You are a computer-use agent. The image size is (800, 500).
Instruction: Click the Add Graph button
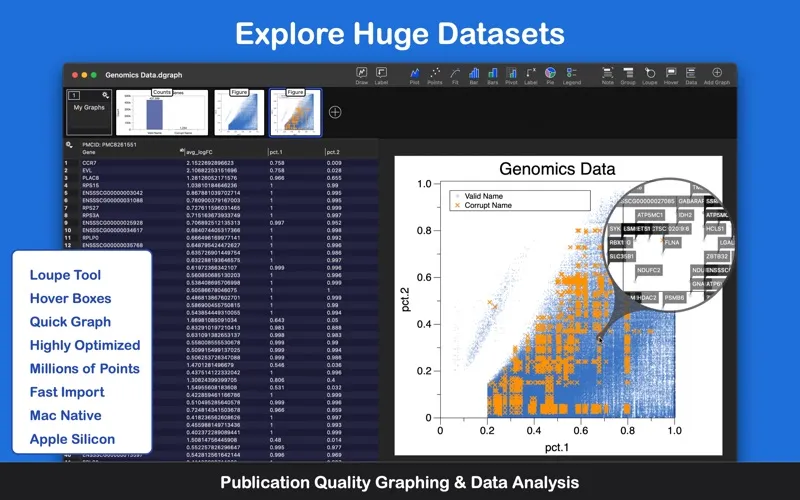click(717, 75)
